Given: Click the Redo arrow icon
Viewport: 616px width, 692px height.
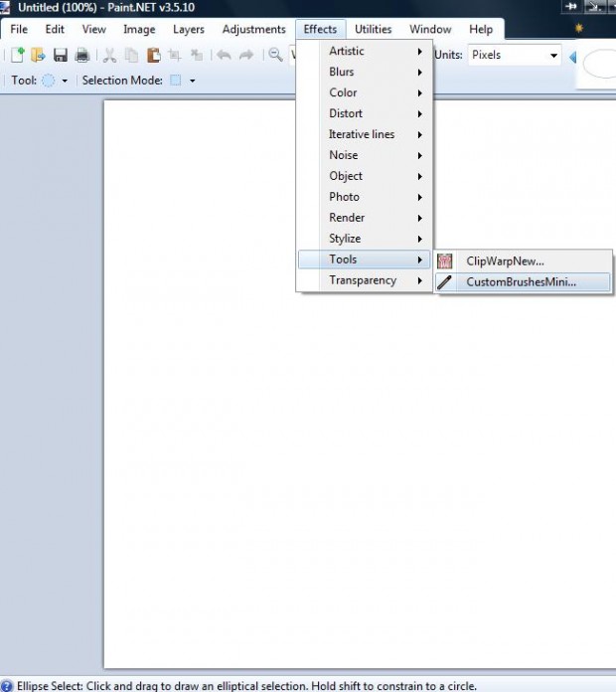Looking at the screenshot, I should 246,55.
